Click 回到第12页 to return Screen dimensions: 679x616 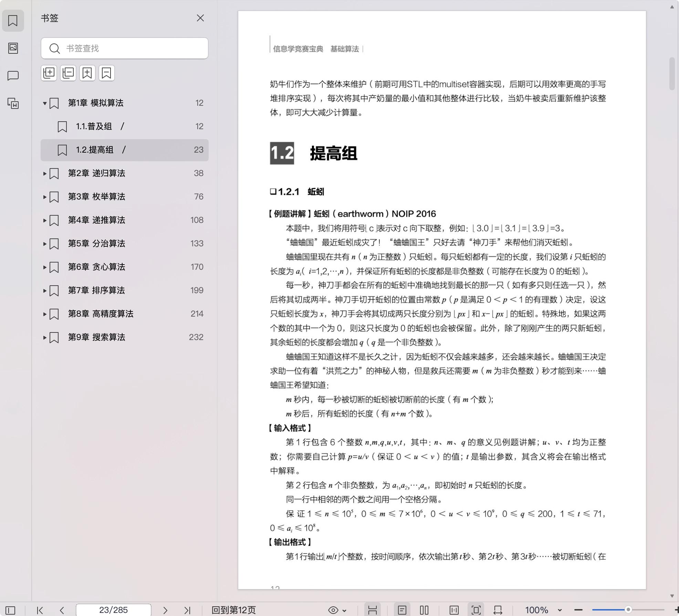(x=234, y=610)
